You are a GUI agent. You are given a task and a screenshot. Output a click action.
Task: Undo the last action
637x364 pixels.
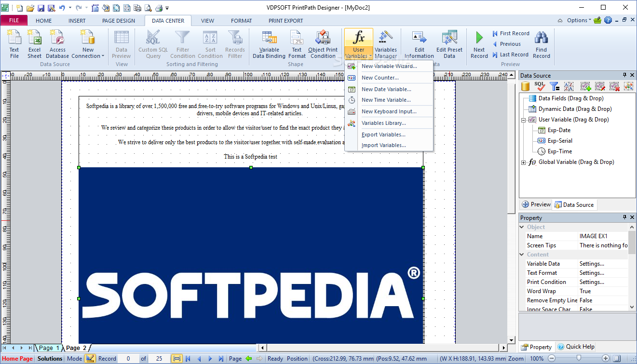[62, 8]
